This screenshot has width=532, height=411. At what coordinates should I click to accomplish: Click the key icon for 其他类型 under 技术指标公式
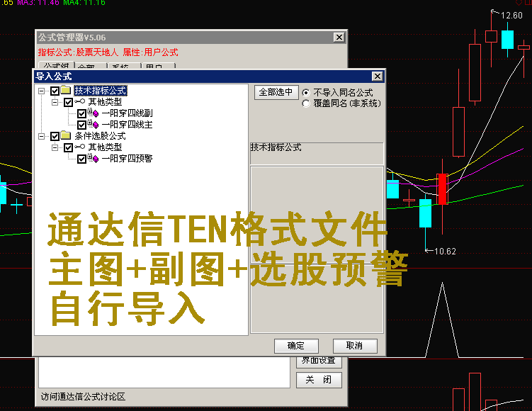click(80, 101)
